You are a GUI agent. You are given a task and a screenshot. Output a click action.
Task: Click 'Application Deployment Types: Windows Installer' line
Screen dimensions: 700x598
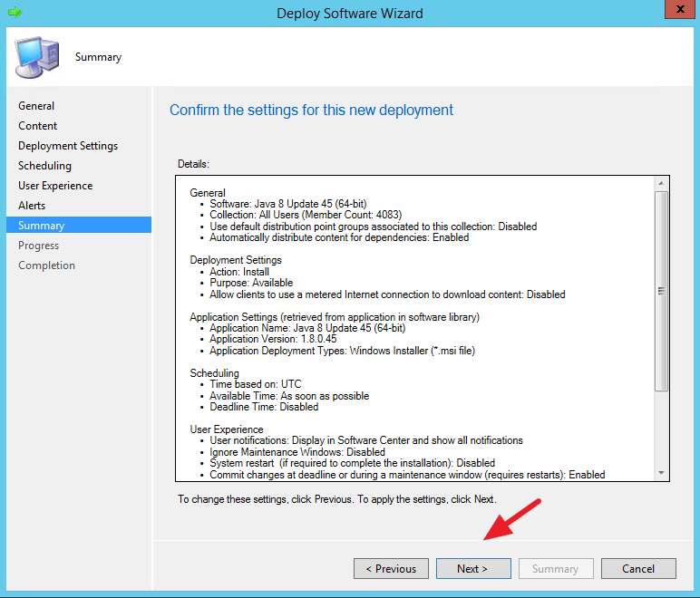343,351
